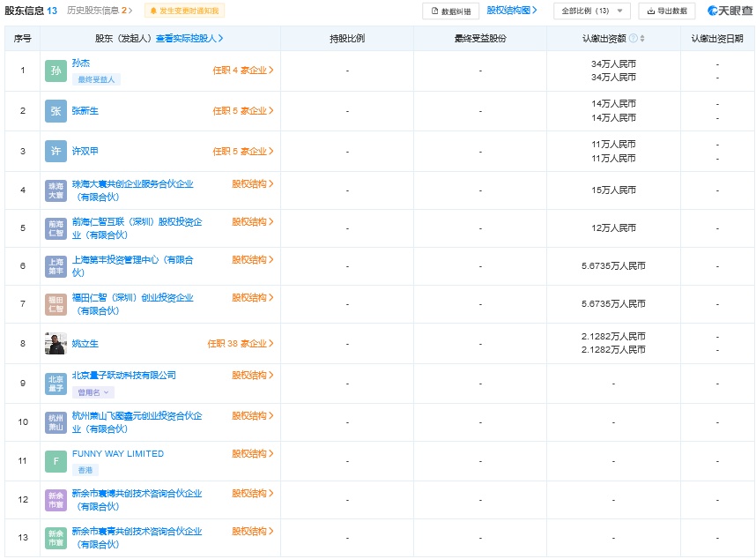The height and width of the screenshot is (559, 756).
Task: Click the 北京量子 company logo icon
Action: pos(56,384)
